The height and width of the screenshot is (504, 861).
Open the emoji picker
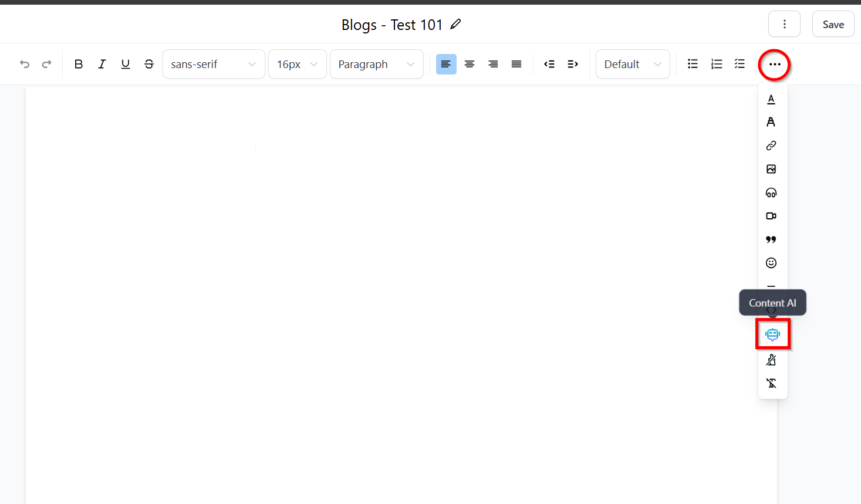pyautogui.click(x=771, y=263)
